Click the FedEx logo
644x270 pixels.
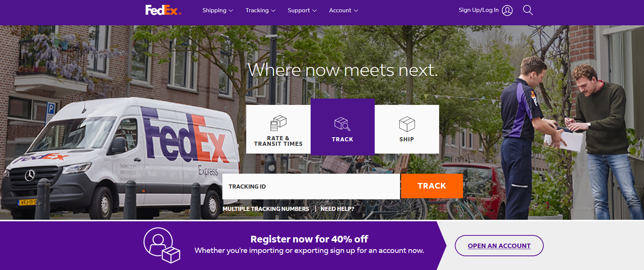(163, 10)
